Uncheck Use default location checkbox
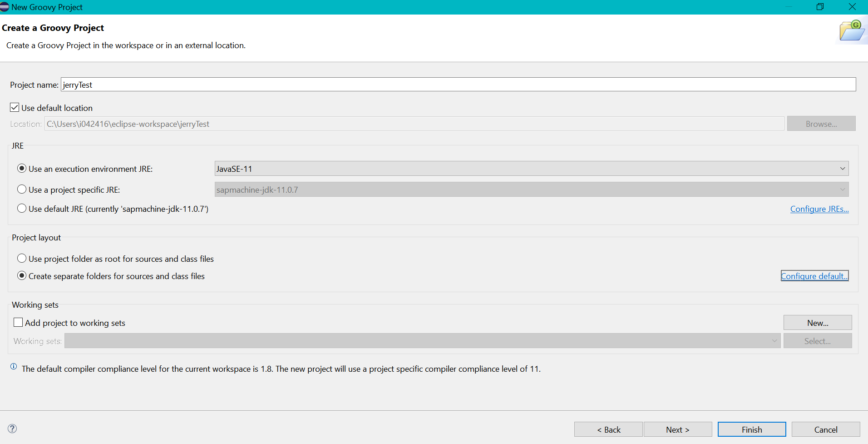This screenshot has height=444, width=868. pos(15,108)
